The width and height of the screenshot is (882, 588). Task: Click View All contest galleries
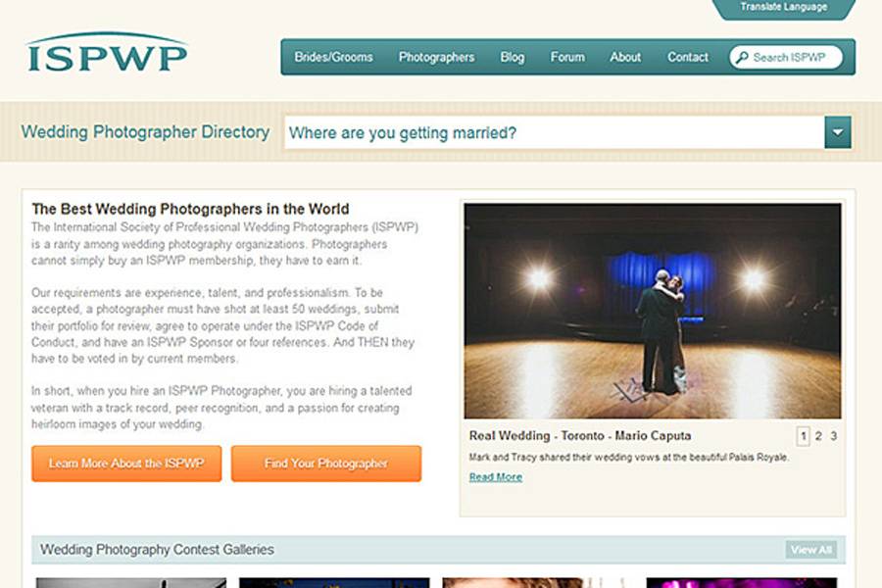pos(811,550)
